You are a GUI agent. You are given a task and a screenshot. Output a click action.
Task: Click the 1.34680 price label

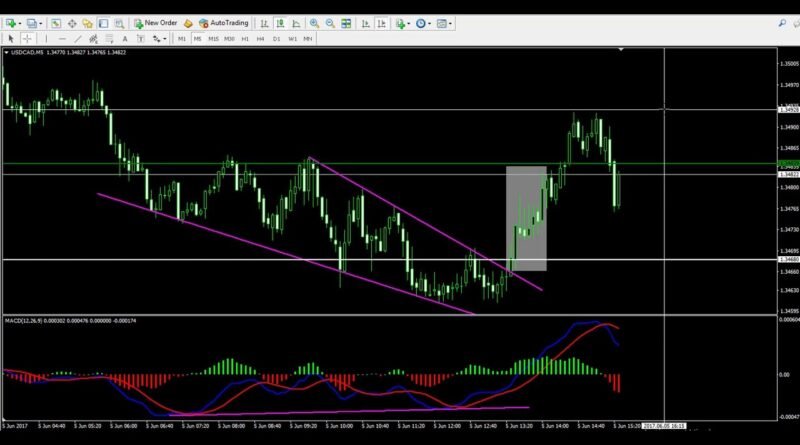[788, 260]
